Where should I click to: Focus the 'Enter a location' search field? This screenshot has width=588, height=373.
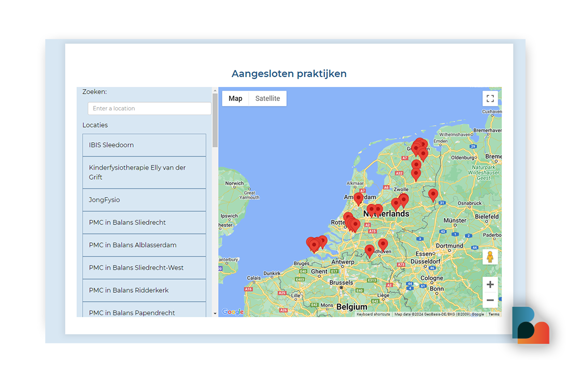pyautogui.click(x=150, y=108)
